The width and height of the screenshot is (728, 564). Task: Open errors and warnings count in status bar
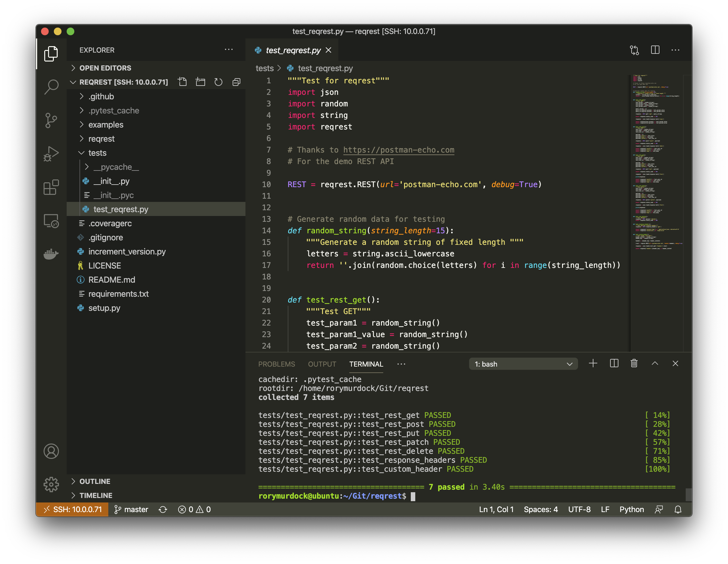[195, 509]
